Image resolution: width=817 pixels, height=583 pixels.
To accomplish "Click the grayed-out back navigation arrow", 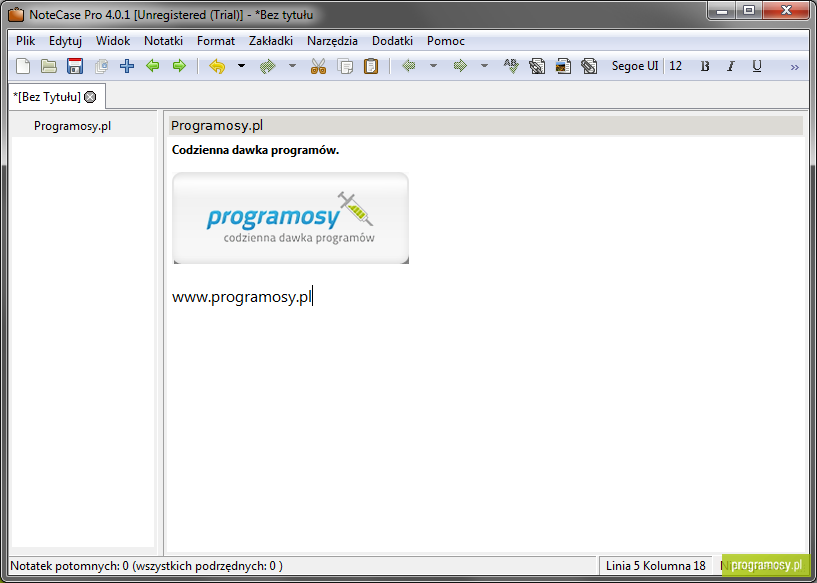I will pyautogui.click(x=409, y=66).
